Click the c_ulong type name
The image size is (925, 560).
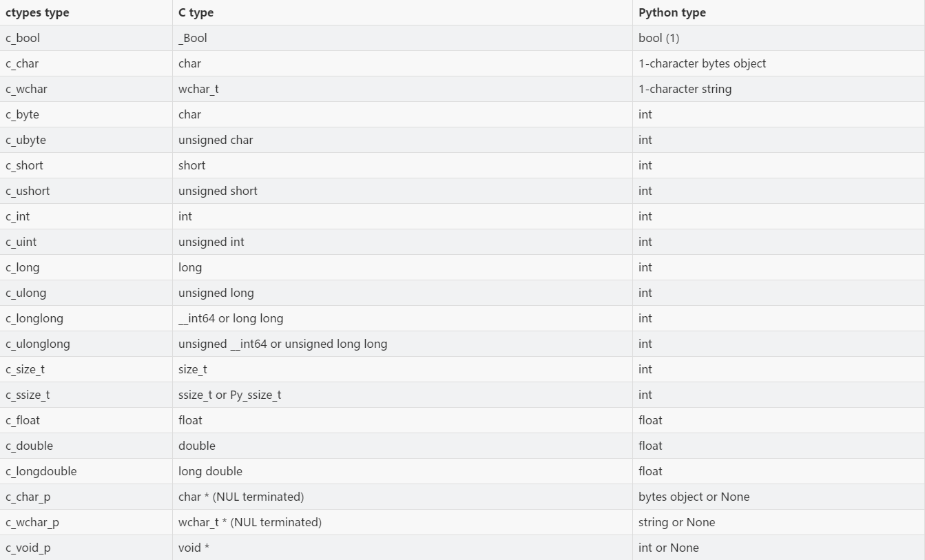click(25, 293)
